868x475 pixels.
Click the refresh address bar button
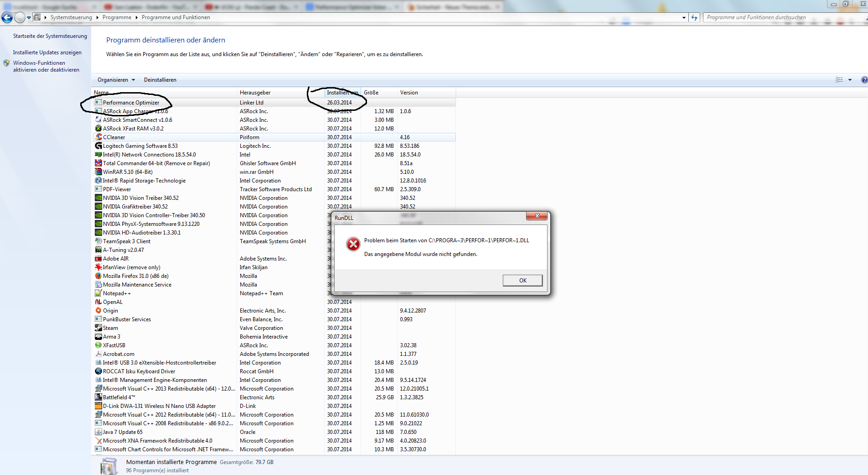[x=694, y=17]
